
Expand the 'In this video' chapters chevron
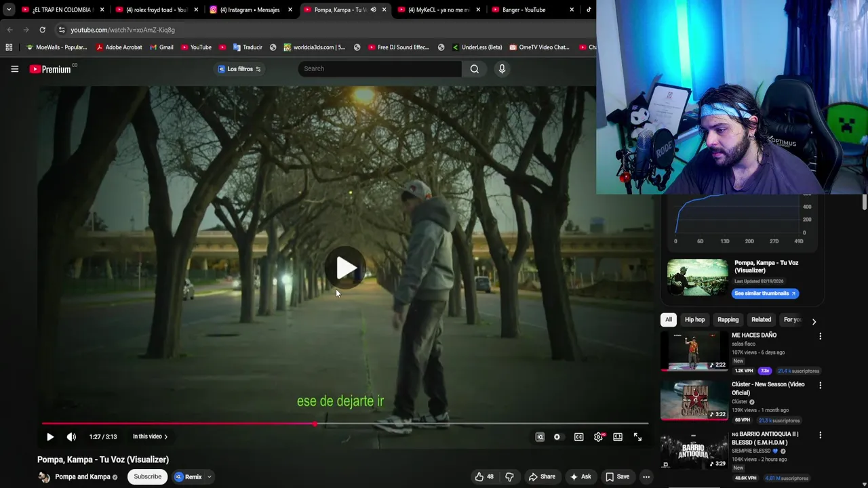[165, 437]
